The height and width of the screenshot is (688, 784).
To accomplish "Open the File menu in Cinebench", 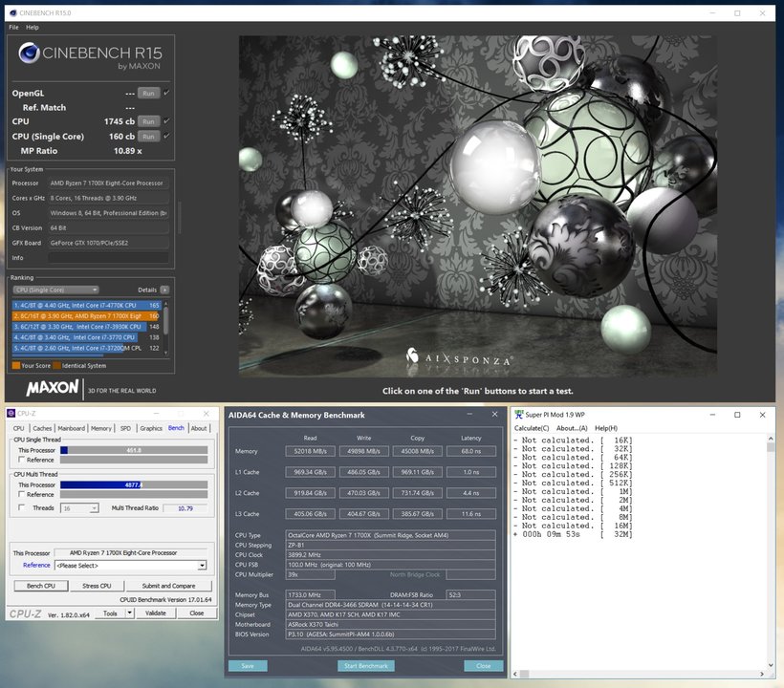I will pyautogui.click(x=13, y=27).
